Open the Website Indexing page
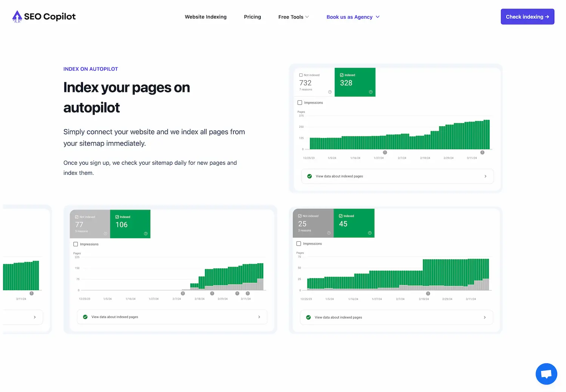The width and height of the screenshot is (566, 392). pos(206,17)
